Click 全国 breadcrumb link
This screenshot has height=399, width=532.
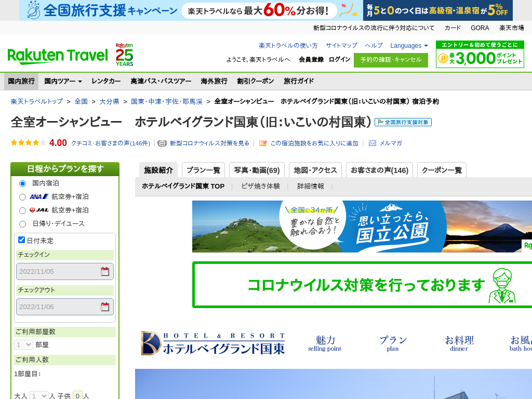pyautogui.click(x=81, y=101)
